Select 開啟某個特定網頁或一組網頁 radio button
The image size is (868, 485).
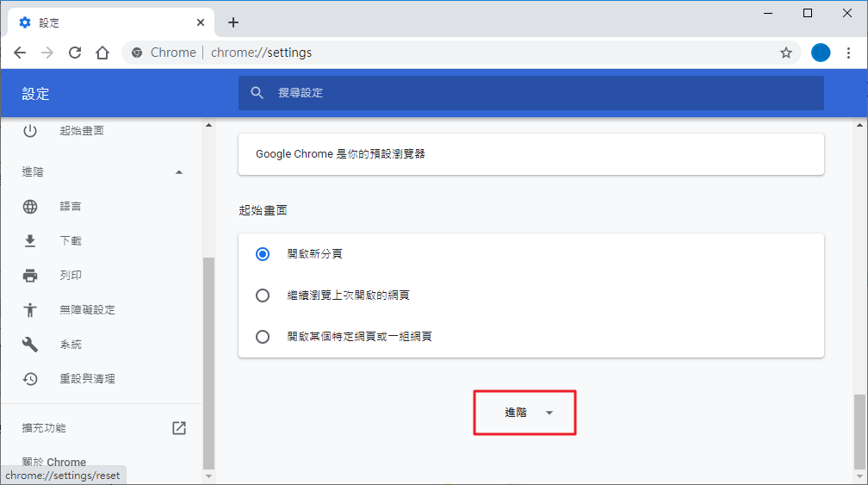(263, 337)
